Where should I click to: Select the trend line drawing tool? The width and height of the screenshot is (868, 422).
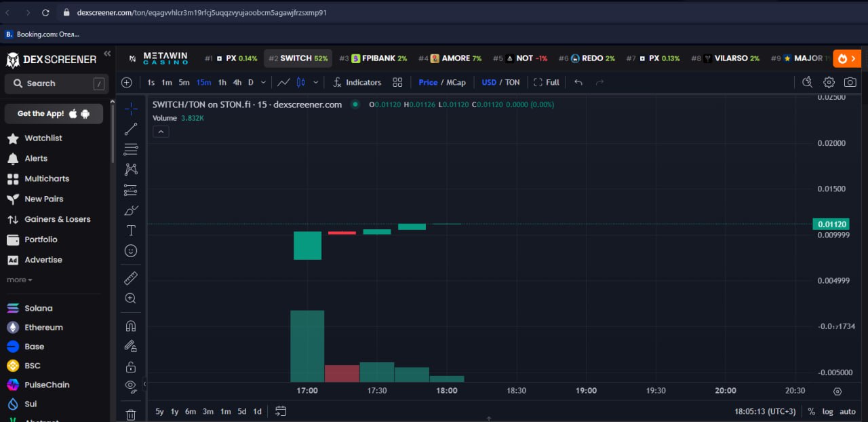pyautogui.click(x=131, y=129)
